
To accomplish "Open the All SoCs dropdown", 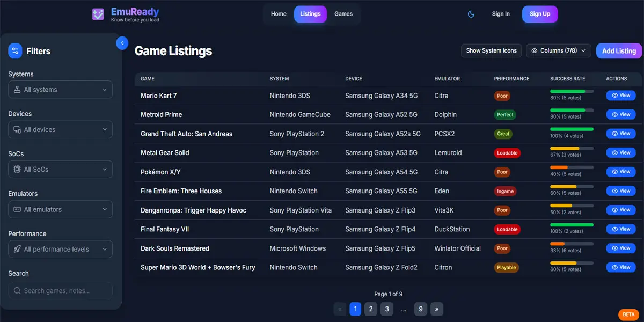I will 60,169.
